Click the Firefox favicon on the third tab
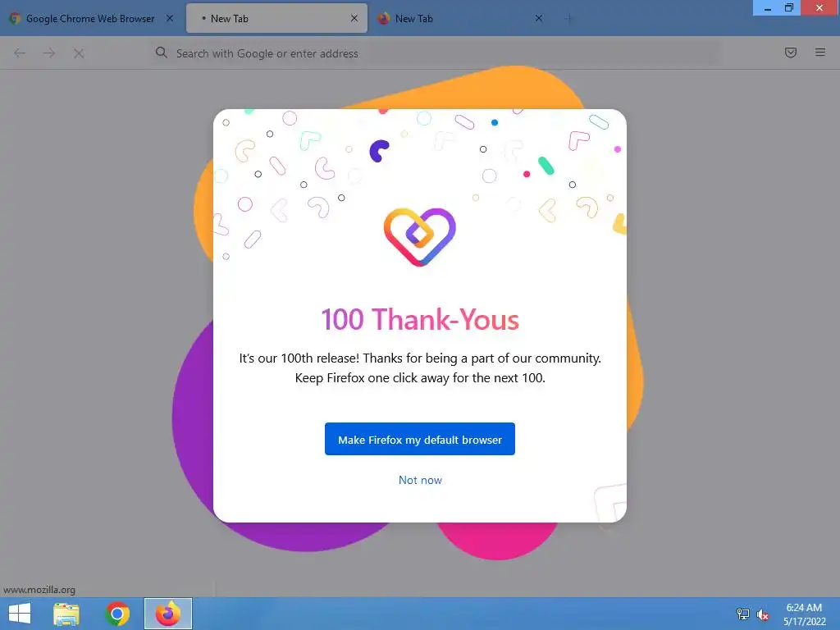This screenshot has width=840, height=630. point(384,18)
